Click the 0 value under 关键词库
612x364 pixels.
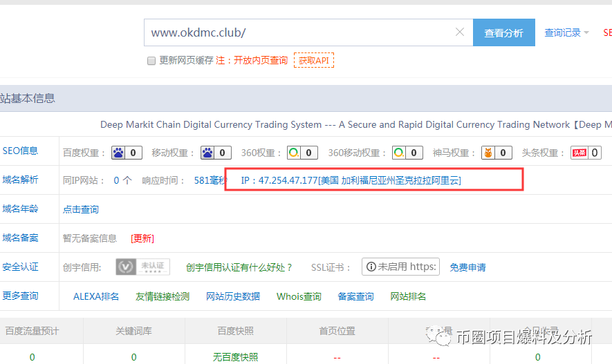click(134, 357)
